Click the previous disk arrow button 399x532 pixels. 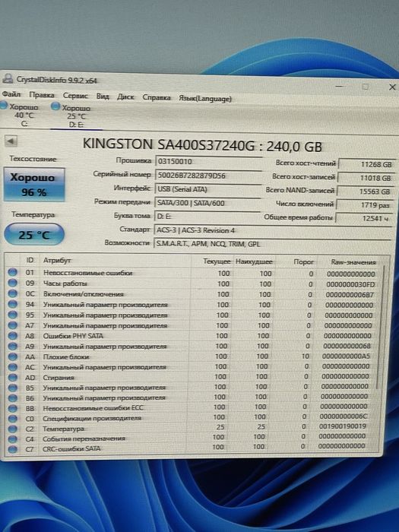click(x=11, y=141)
